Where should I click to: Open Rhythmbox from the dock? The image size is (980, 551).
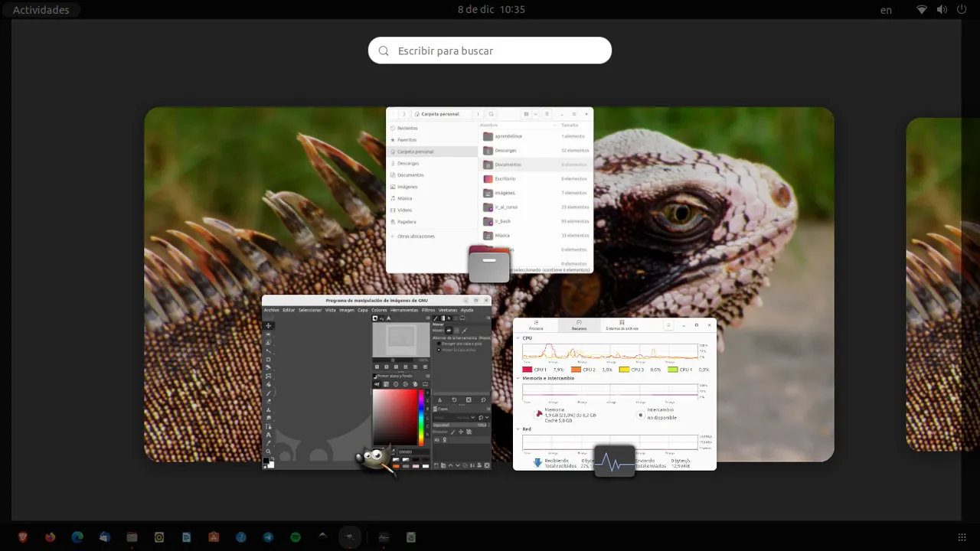click(159, 537)
